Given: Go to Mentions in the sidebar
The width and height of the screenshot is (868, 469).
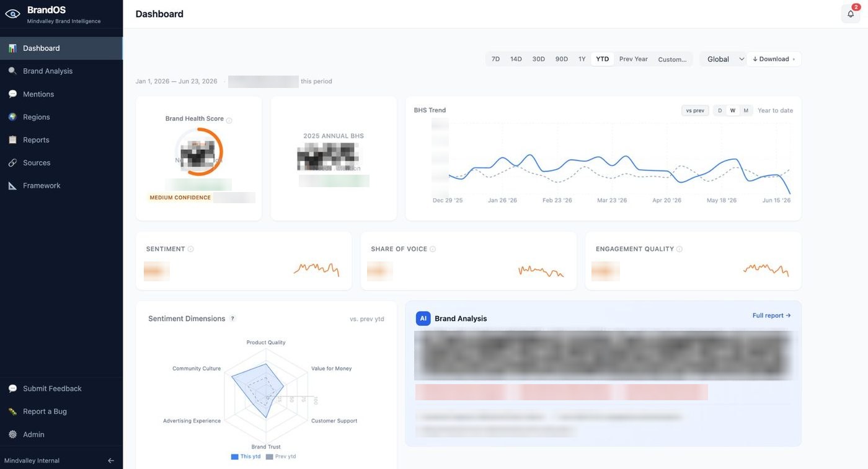Looking at the screenshot, I should point(61,94).
